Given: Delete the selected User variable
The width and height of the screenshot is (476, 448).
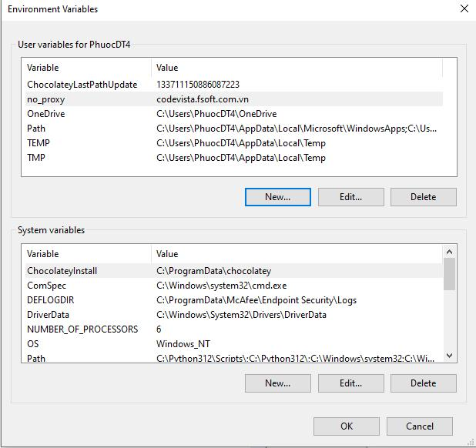Looking at the screenshot, I should [x=423, y=196].
